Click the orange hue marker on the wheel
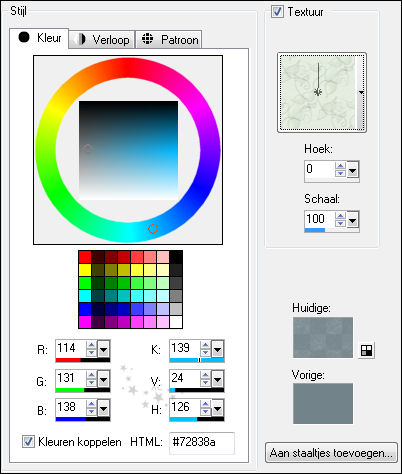 tap(153, 229)
